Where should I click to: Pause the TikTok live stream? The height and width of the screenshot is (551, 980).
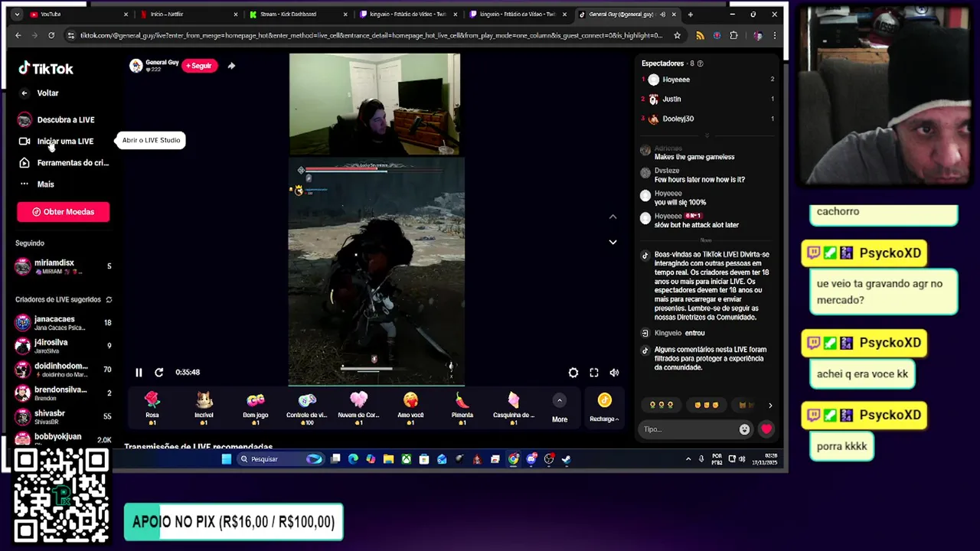(139, 373)
